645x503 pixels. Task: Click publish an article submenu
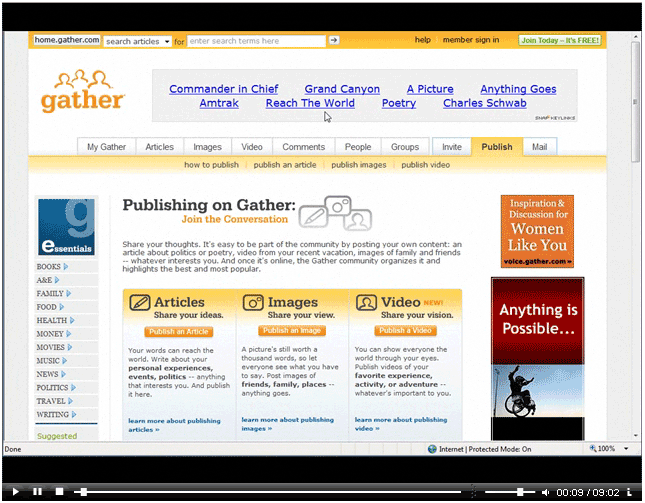pos(285,165)
